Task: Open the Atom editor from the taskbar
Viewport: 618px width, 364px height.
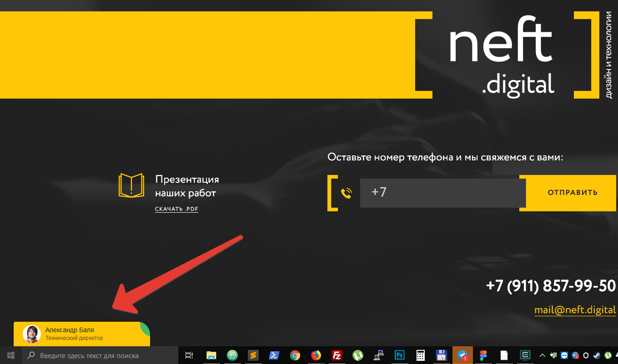Action: (232, 355)
